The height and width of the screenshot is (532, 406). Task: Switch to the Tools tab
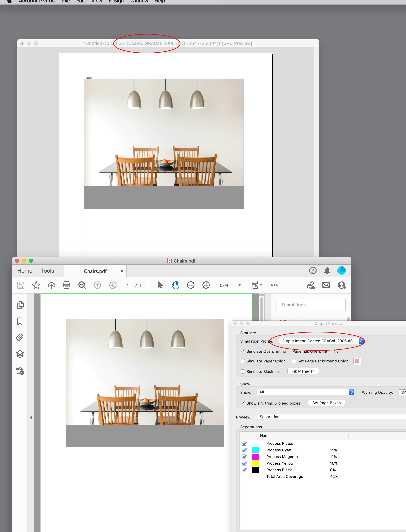click(47, 271)
